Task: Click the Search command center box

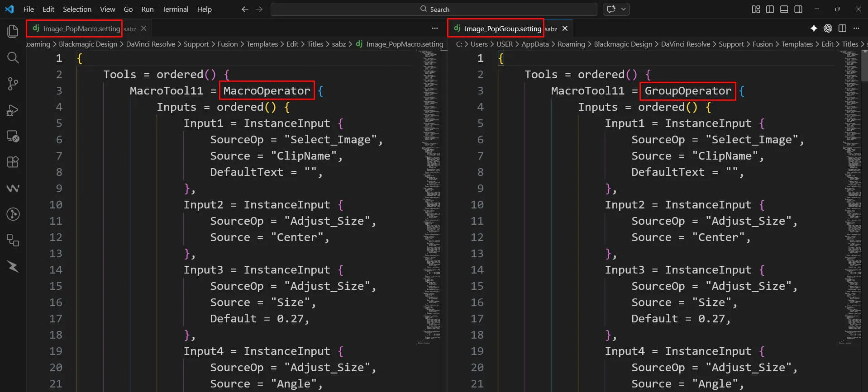Action: pos(434,9)
